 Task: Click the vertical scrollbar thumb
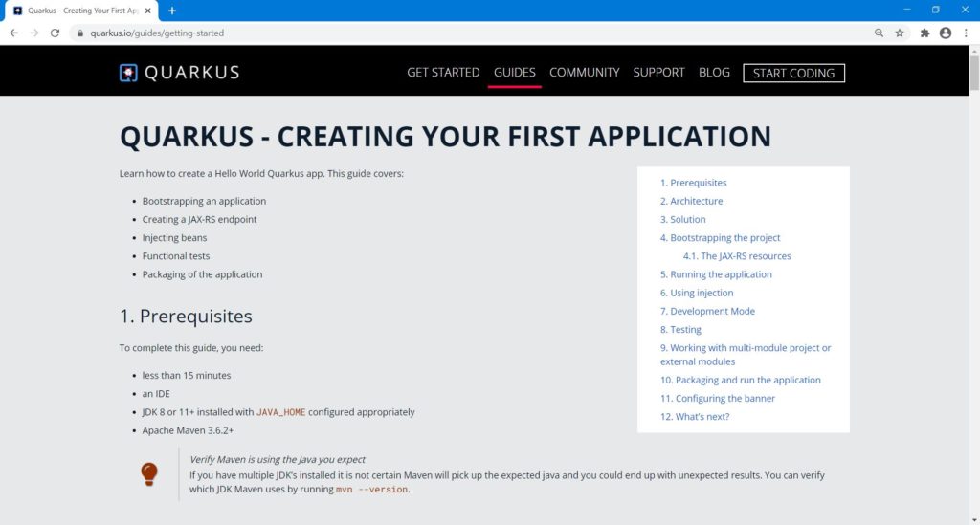[974, 73]
